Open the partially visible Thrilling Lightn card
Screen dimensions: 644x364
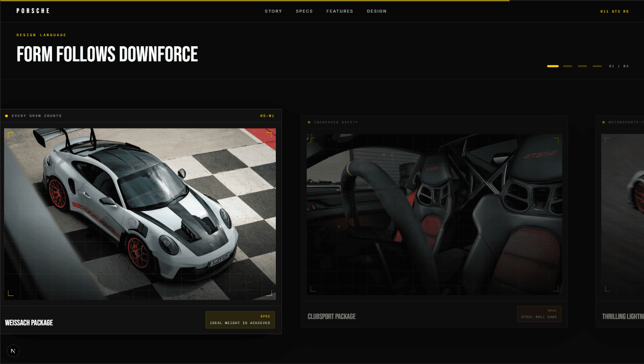click(x=620, y=222)
